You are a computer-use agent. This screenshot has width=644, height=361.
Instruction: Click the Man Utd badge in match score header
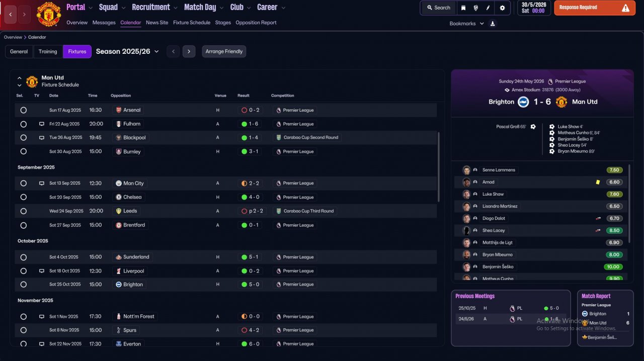click(561, 102)
